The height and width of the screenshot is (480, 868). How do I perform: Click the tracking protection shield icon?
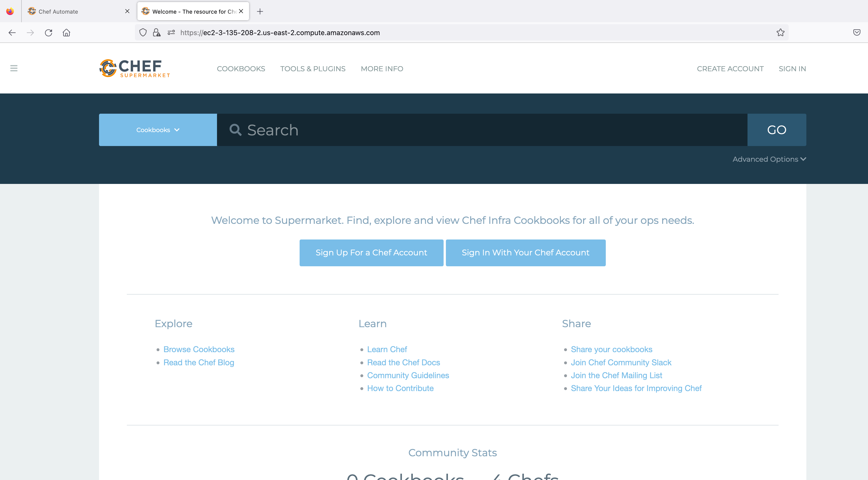tap(143, 32)
